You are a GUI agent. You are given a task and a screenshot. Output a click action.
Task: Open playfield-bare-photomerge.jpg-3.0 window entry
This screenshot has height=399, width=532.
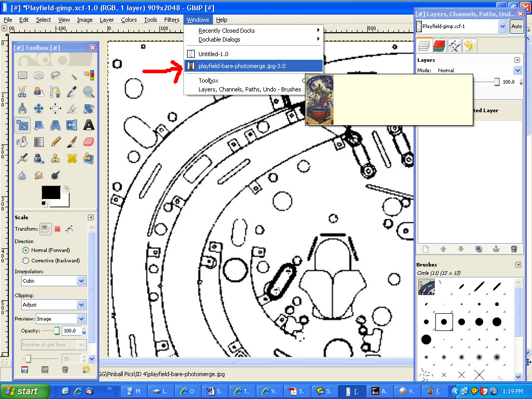coord(242,66)
